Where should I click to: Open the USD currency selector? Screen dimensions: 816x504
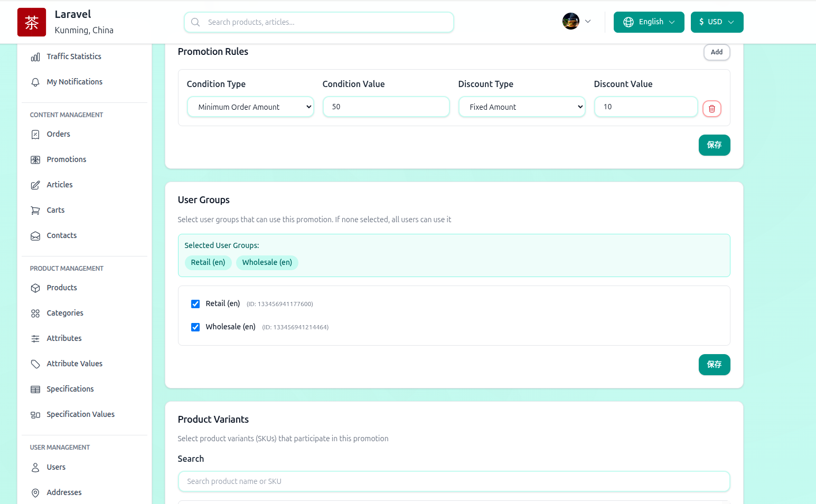point(717,22)
